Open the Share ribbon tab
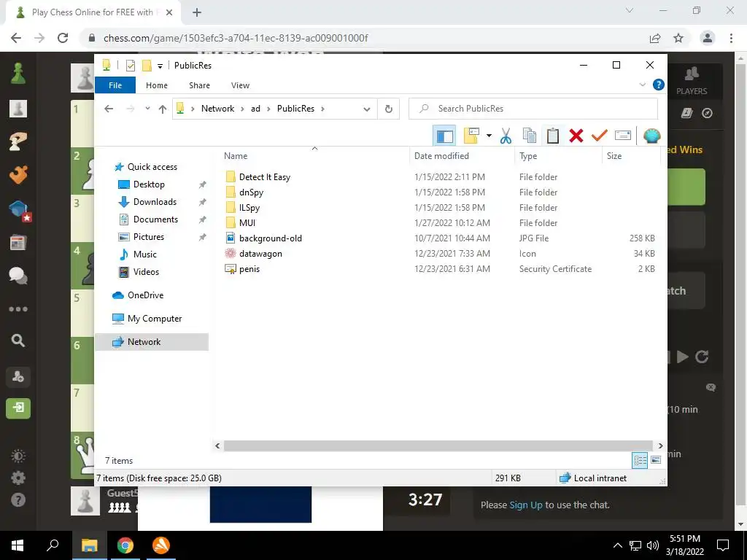The width and height of the screenshot is (747, 560). click(x=199, y=85)
